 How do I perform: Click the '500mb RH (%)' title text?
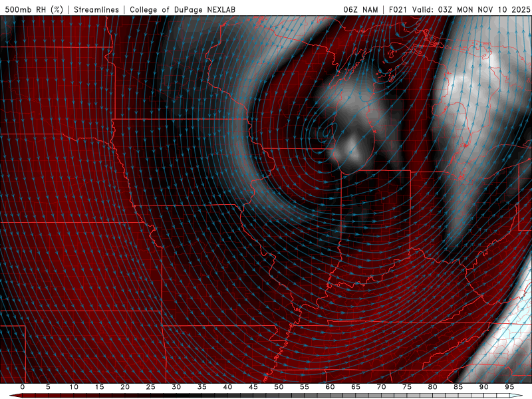(34, 9)
